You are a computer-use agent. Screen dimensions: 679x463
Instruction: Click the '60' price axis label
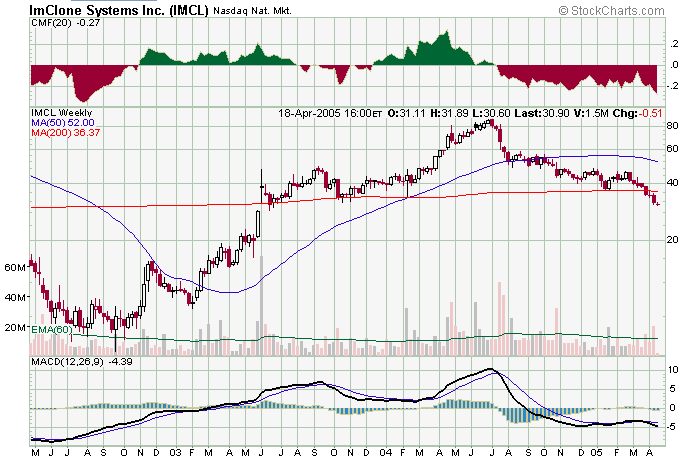coord(672,149)
